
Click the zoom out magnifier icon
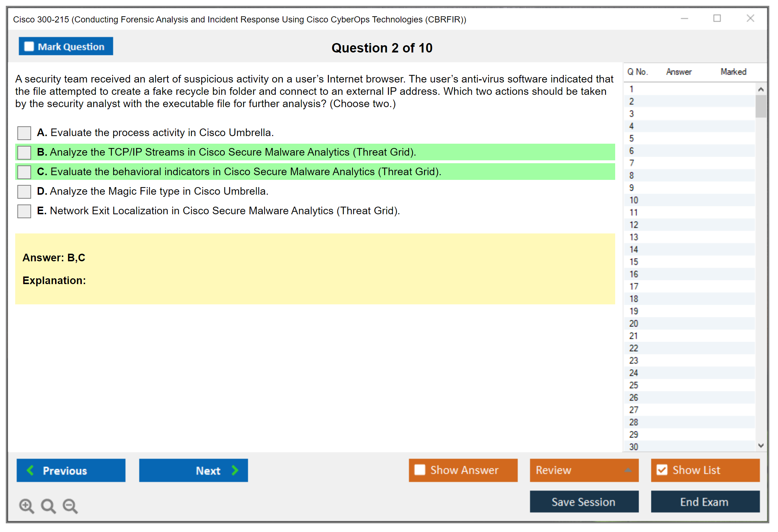pyautogui.click(x=70, y=506)
